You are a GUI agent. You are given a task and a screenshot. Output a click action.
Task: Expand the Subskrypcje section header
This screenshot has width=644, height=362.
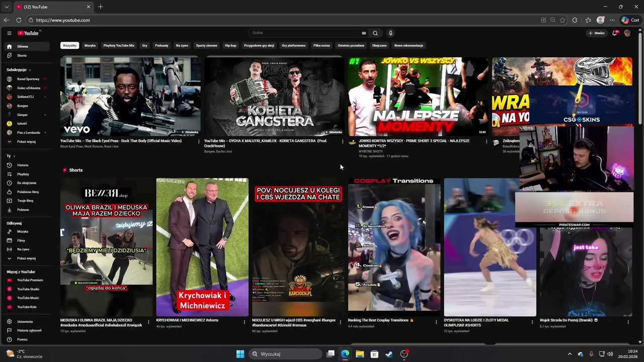click(19, 70)
